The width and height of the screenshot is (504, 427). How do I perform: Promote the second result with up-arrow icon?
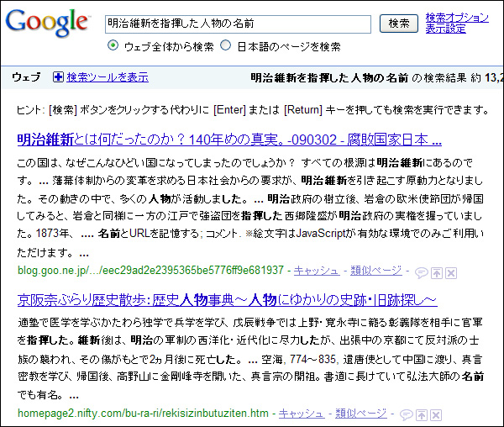(421, 414)
